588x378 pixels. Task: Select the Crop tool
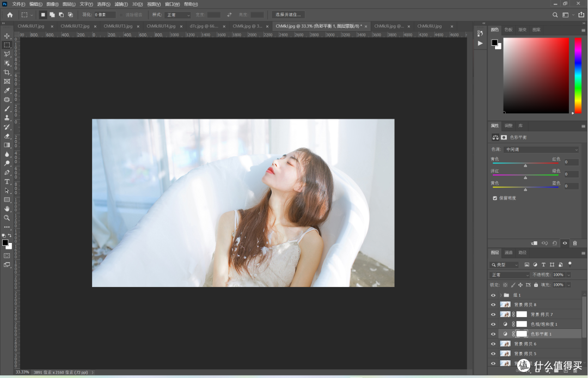coord(7,72)
